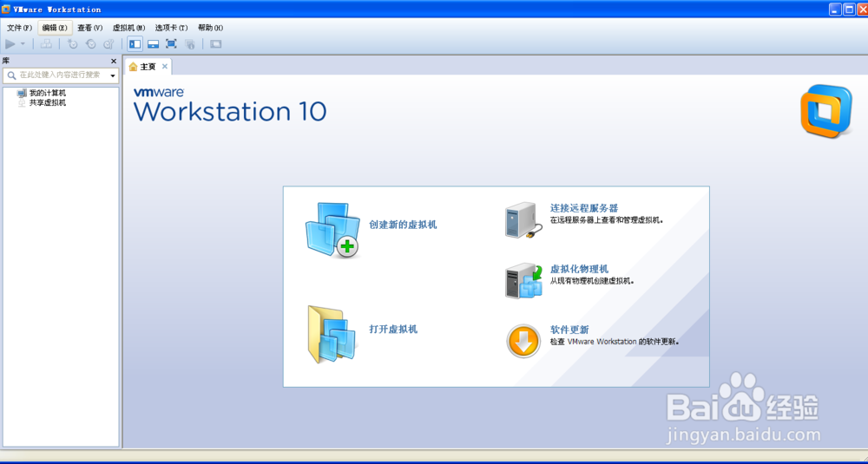Open the Snapshot Manager toolbar icon
This screenshot has width=868, height=464.
109,43
